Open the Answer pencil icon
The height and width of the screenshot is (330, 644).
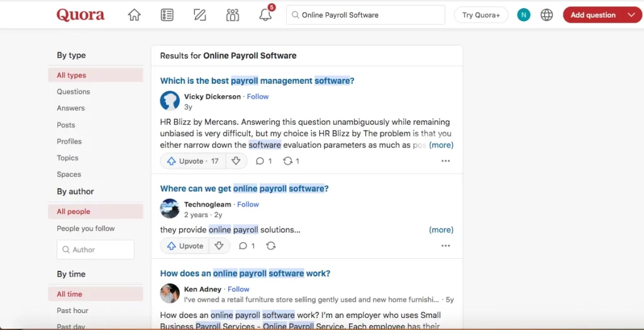click(x=199, y=15)
